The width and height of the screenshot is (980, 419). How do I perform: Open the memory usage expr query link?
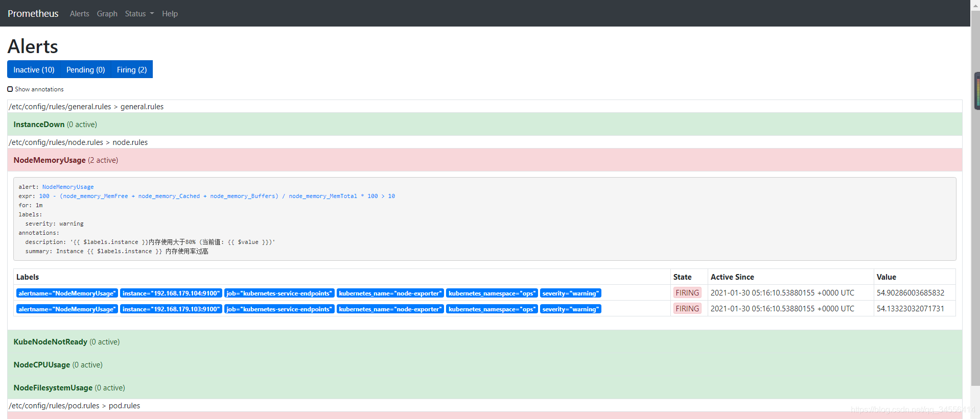click(x=217, y=196)
